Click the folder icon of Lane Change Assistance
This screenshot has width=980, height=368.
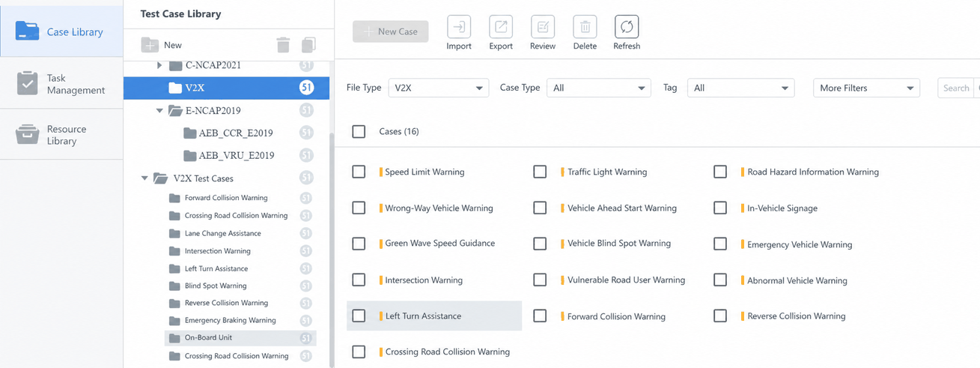click(x=174, y=233)
